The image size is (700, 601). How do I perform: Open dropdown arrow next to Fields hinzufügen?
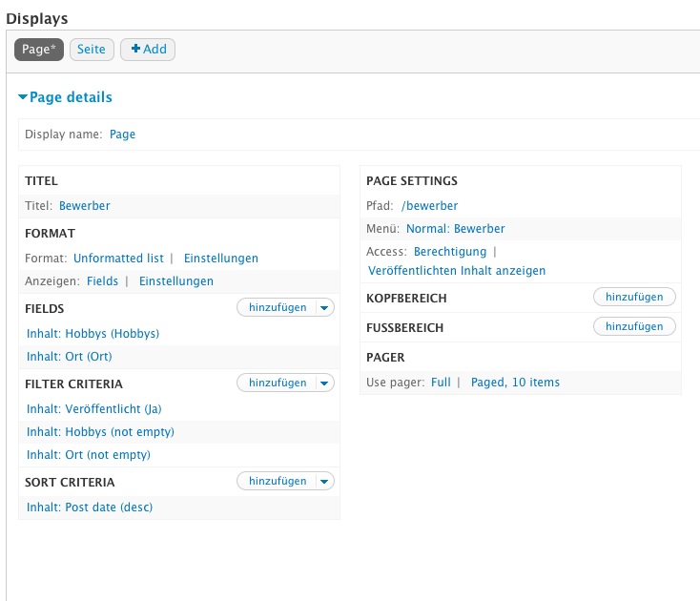[x=324, y=307]
